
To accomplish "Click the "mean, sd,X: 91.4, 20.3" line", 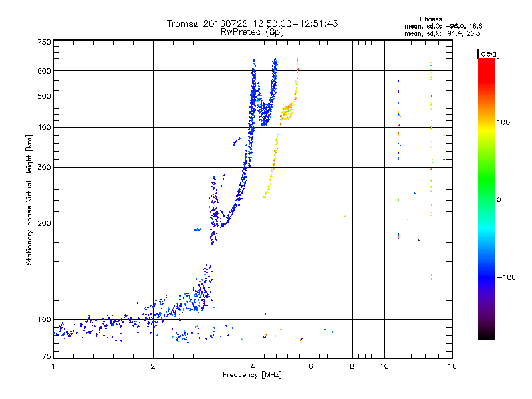I will tap(442, 33).
